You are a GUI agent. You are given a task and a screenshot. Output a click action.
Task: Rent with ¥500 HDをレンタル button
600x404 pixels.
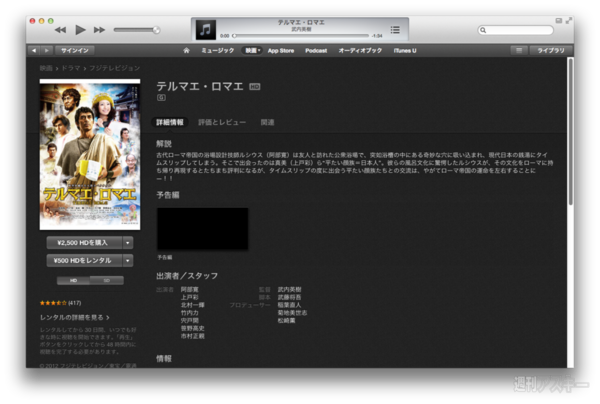click(x=85, y=261)
